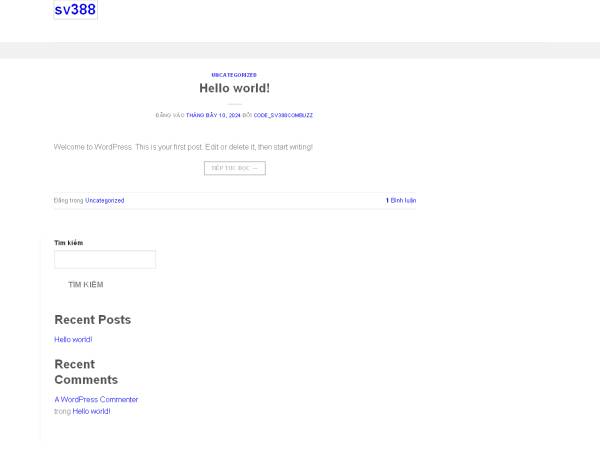Open Hello world! under Recent Comments
600x450 pixels.
click(x=91, y=411)
